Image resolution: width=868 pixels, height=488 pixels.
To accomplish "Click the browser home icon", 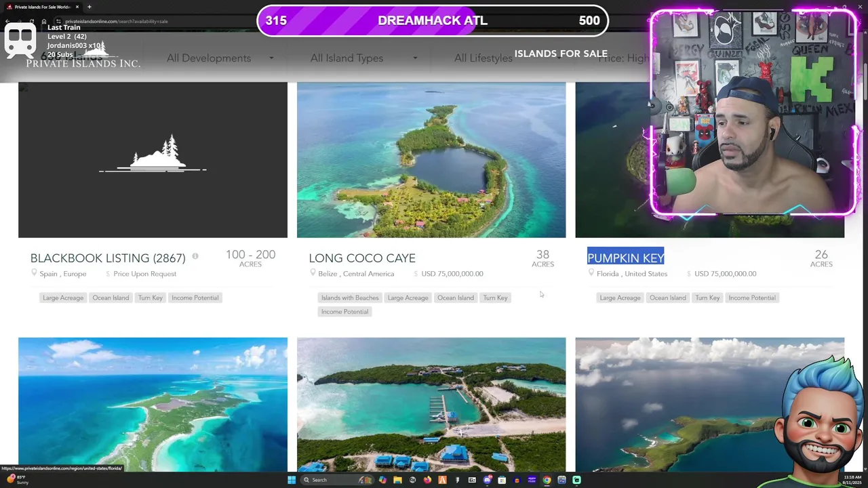I will [x=44, y=21].
